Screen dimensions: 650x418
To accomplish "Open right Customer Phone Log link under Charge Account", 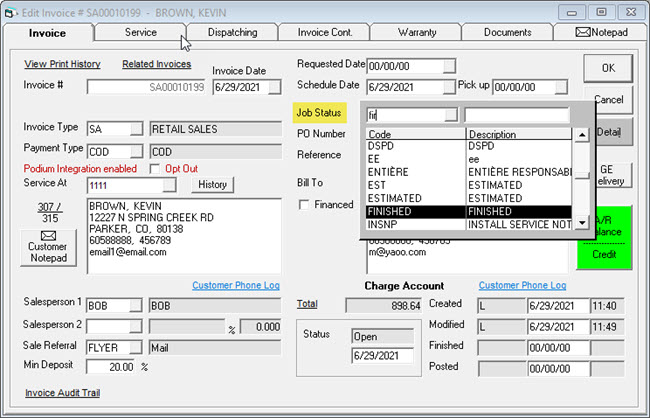I will click(522, 285).
